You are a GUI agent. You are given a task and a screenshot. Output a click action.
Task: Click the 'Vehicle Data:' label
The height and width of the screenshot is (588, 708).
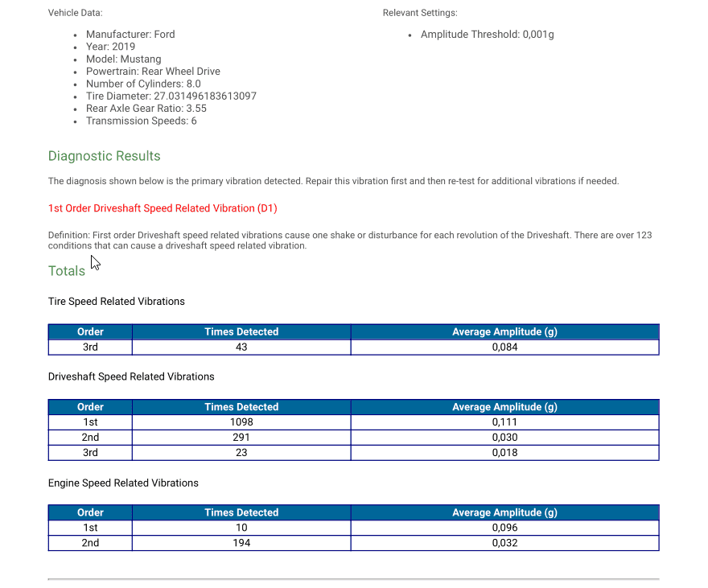point(76,13)
